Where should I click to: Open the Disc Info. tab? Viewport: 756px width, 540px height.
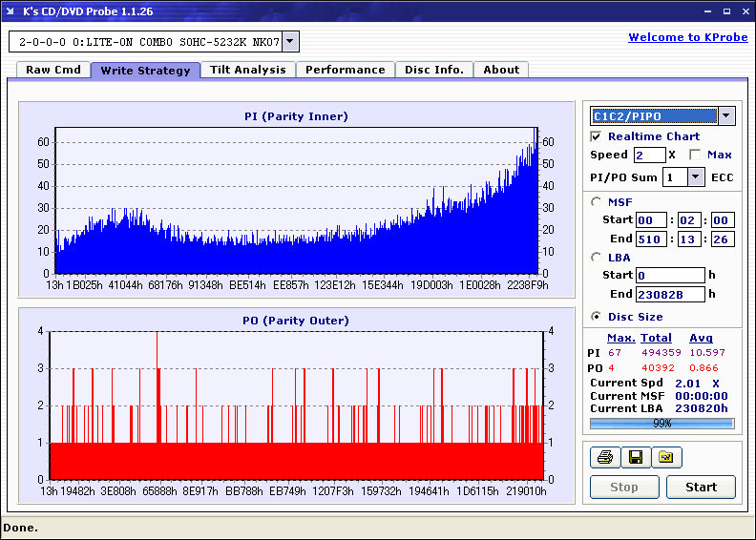click(x=434, y=70)
